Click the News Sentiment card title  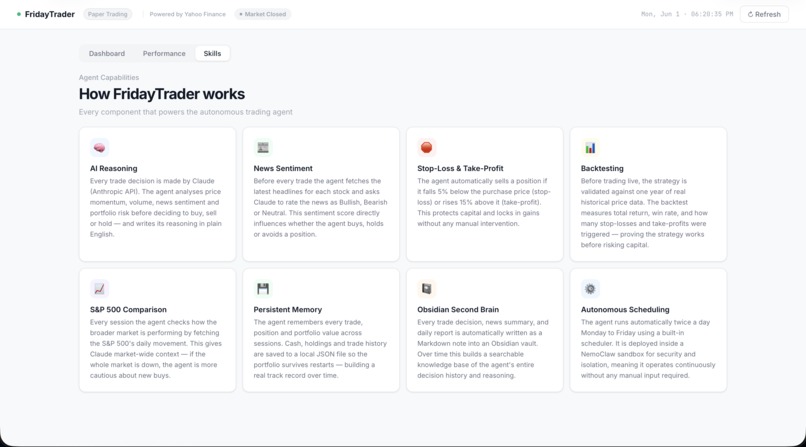pyautogui.click(x=283, y=169)
